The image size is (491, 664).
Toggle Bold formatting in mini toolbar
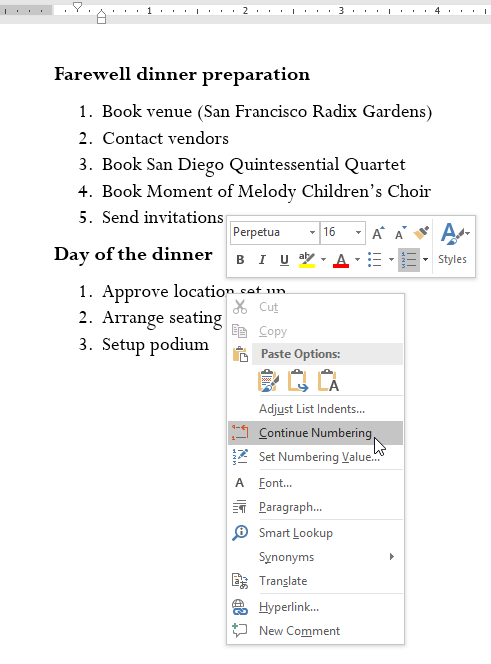pos(240,260)
